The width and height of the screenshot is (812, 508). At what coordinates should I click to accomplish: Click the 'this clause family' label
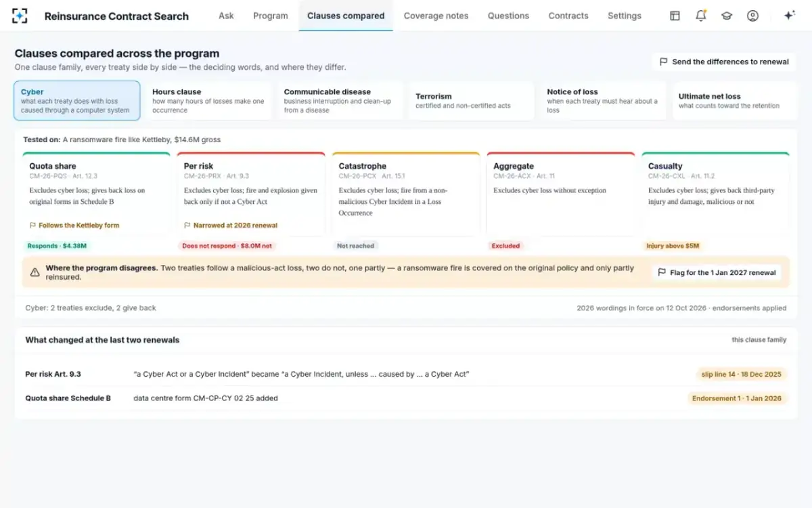[759, 340]
